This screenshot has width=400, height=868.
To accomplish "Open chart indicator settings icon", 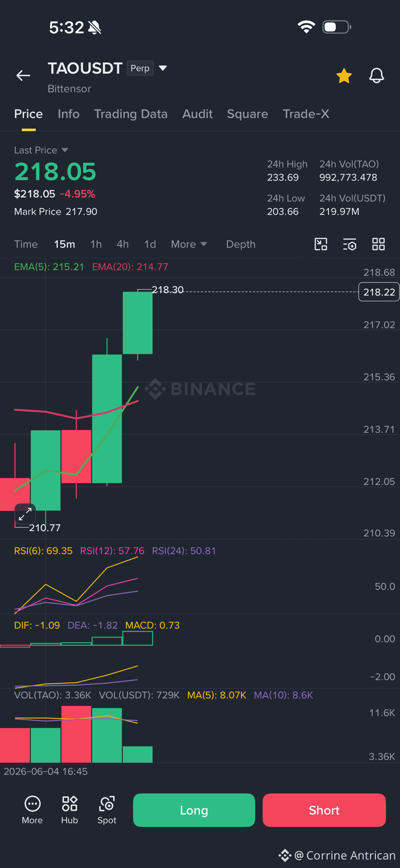I will coord(350,244).
